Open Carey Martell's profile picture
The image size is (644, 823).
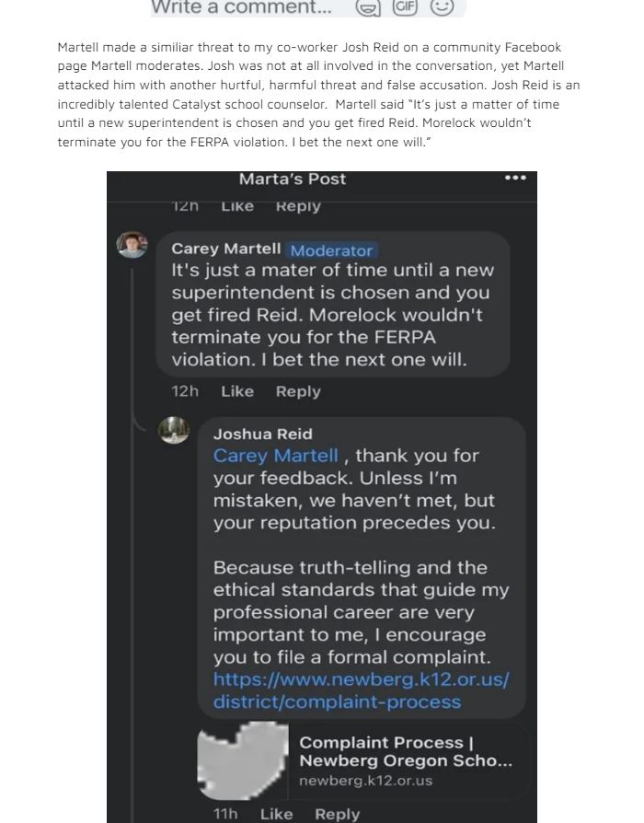tap(132, 245)
